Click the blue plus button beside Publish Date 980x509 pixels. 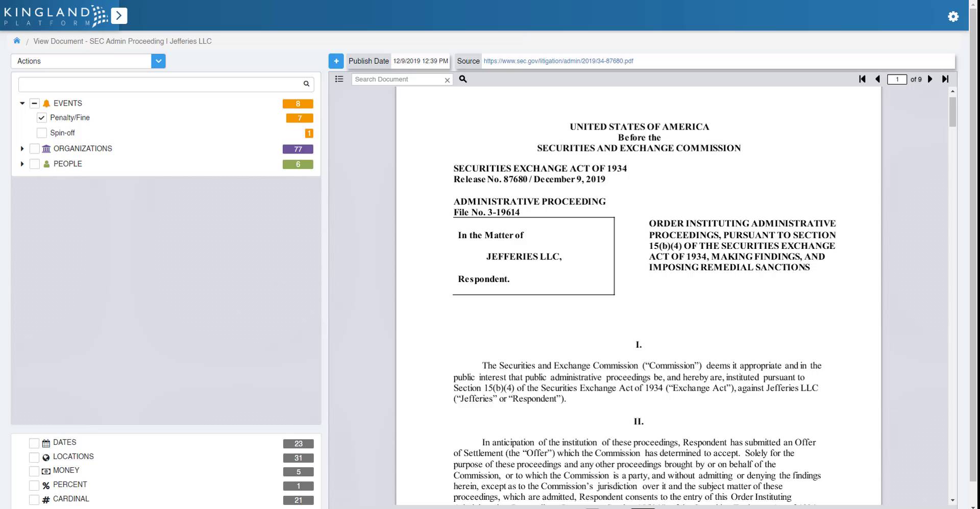coord(335,61)
